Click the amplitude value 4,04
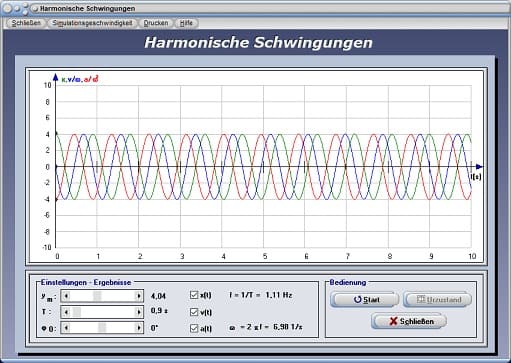This screenshot has width=511, height=363. (x=158, y=296)
